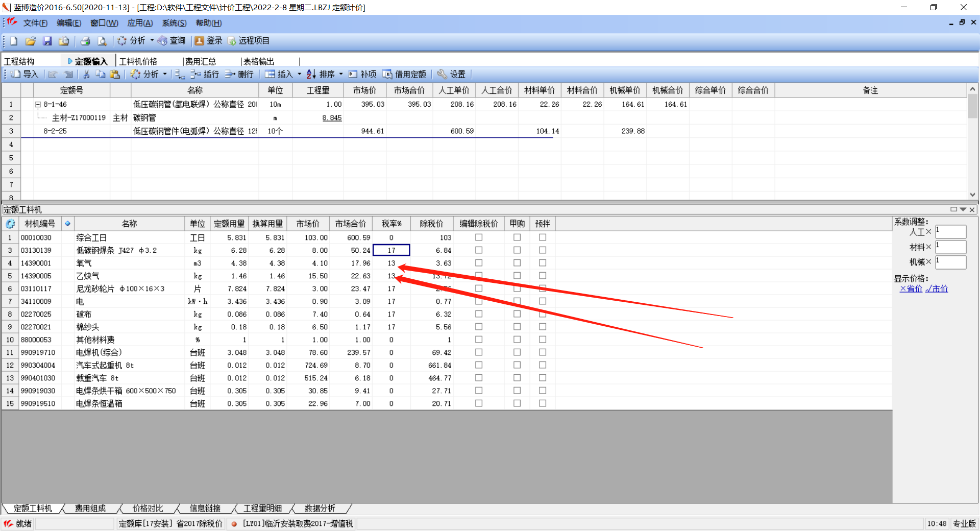The image size is (980, 531).
Task: Check 预拌 for 汽车式起重机 8t row
Action: (x=543, y=365)
